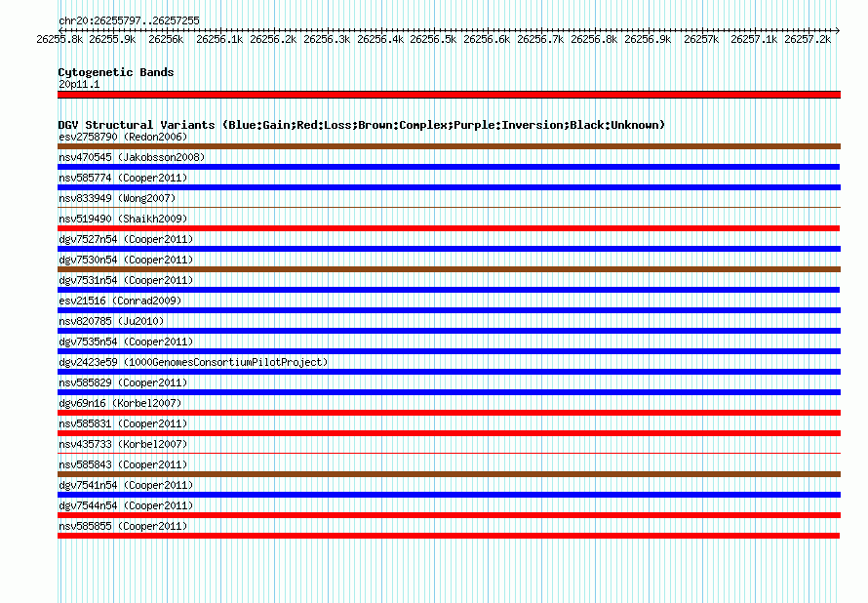Click the 26257.2k ruler label

pyautogui.click(x=808, y=39)
